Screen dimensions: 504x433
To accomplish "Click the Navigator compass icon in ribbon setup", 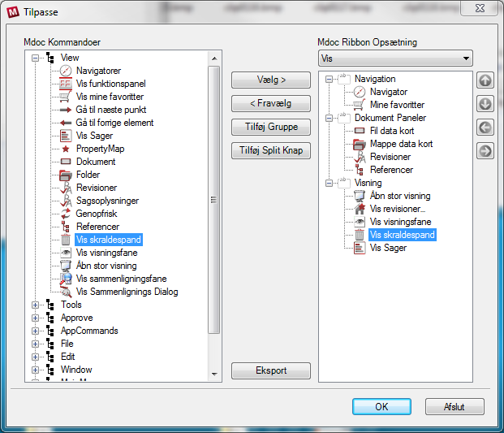I will tap(360, 92).
